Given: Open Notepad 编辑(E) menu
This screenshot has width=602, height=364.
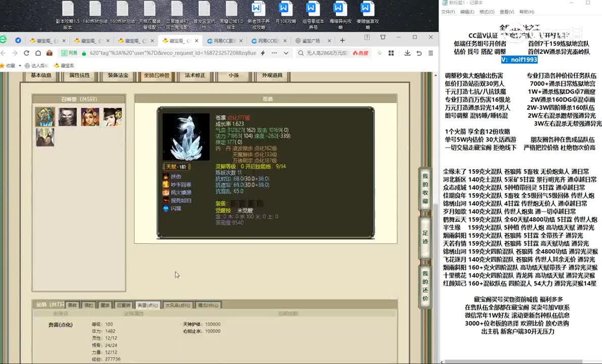Looking at the screenshot, I should click(467, 12).
